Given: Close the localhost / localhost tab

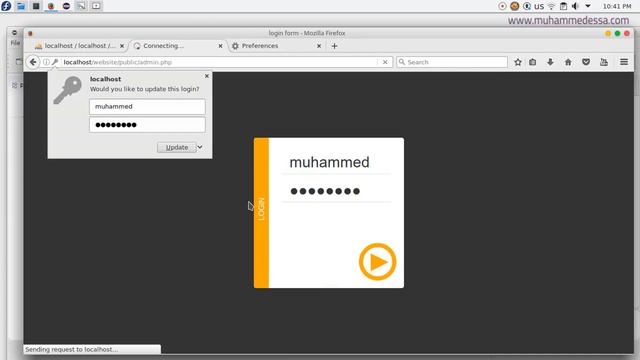Looking at the screenshot, I should [x=122, y=46].
